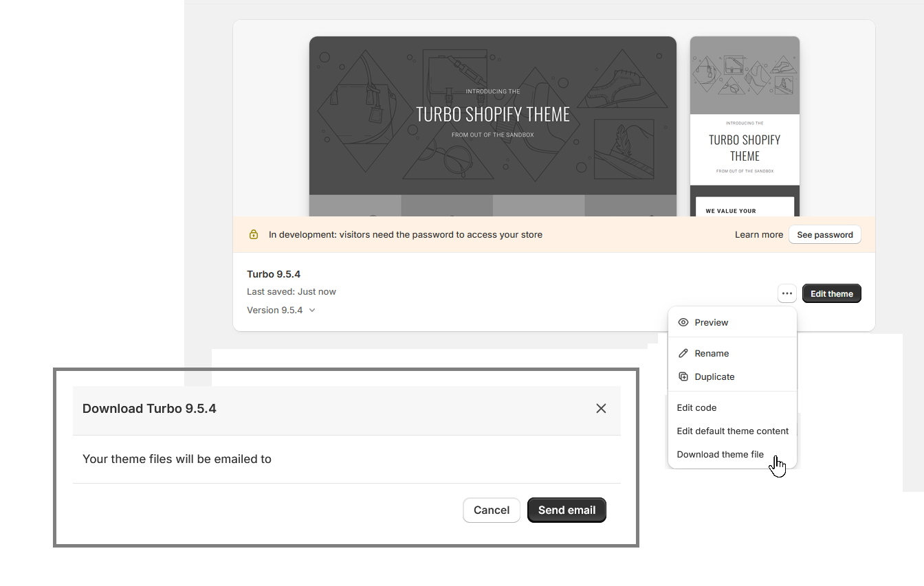Screen dimensions: 924x586
Task: Click the 'Last saved: Just now' text
Action: pos(291,291)
